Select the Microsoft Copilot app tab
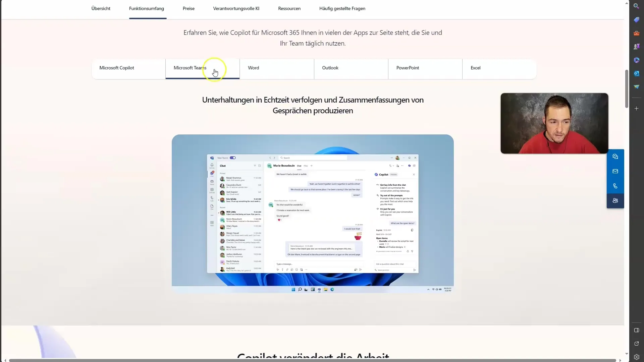Screen dimensions: 644x362 pyautogui.click(x=128, y=69)
